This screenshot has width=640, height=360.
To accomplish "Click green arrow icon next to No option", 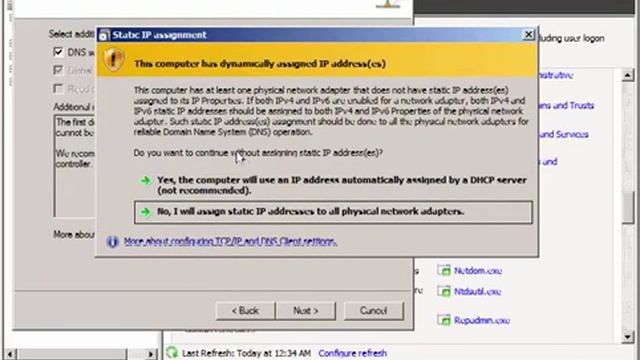I will pyautogui.click(x=146, y=211).
